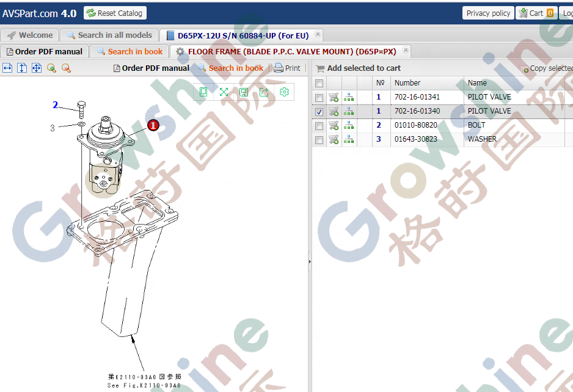Screen dimensions: 573x392
Task: Click part number 702-16-01341
Action: 417,97
